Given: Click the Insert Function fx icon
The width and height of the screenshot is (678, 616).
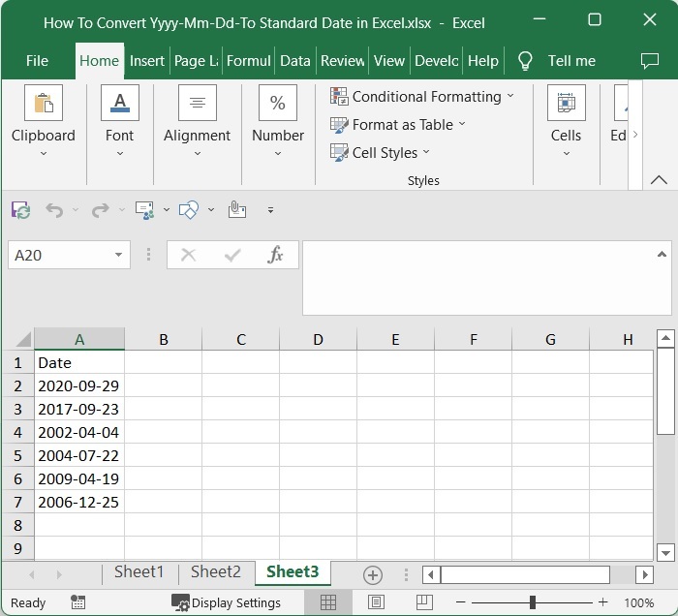Looking at the screenshot, I should [x=276, y=255].
